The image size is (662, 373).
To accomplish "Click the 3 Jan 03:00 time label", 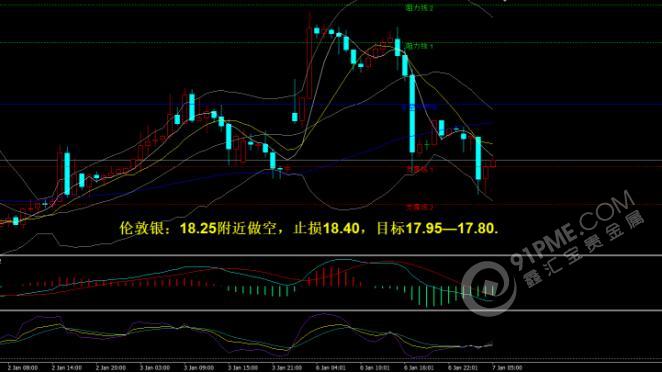I will point(155,368).
